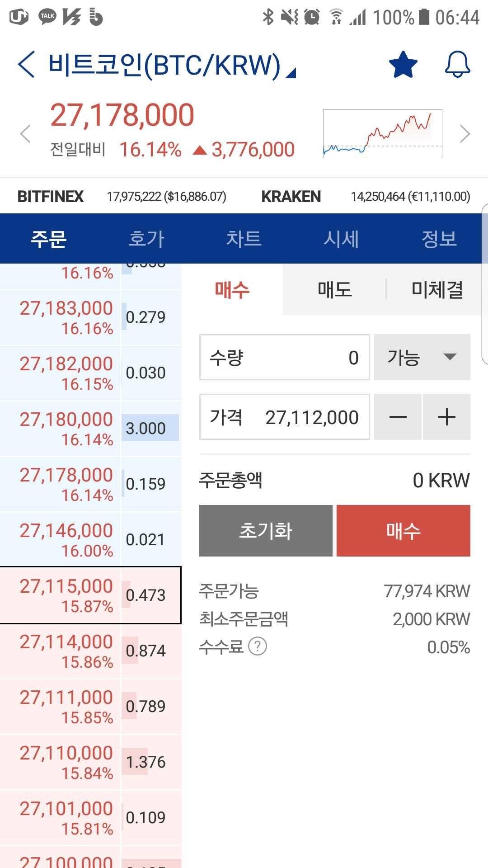The image size is (488, 868).
Task: Select the 매도 sell tab
Action: tap(334, 289)
